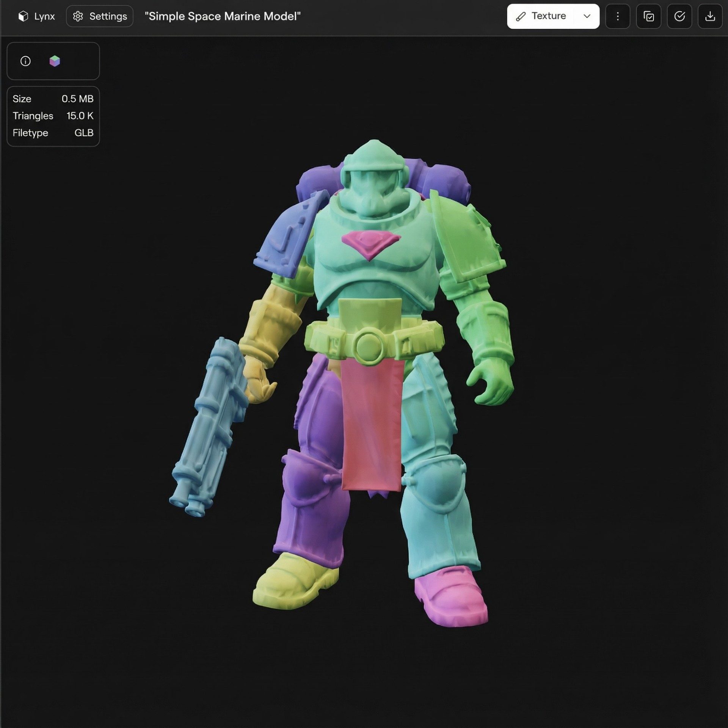This screenshot has height=728, width=728.
Task: Click the pink chest emblem on the model
Action: tap(370, 245)
